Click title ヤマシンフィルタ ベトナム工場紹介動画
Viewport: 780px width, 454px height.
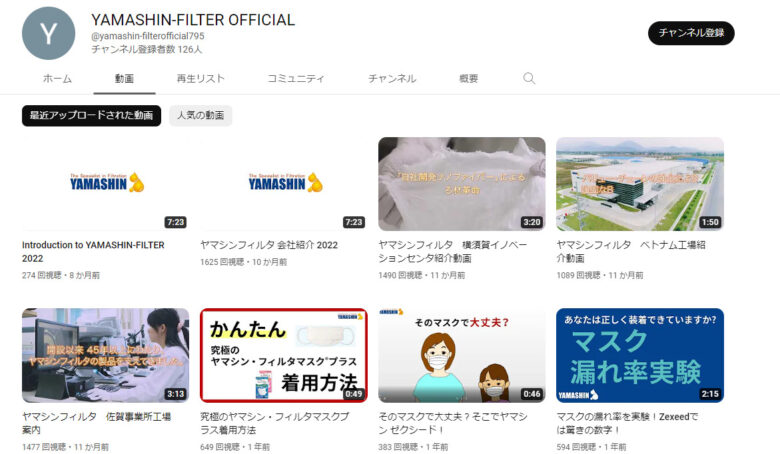pyautogui.click(x=631, y=252)
